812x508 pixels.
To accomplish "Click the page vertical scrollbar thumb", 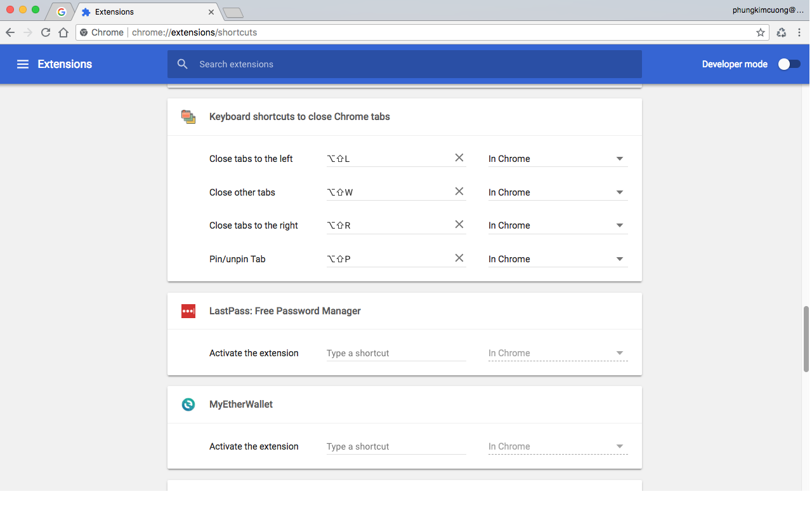I will point(806,338).
